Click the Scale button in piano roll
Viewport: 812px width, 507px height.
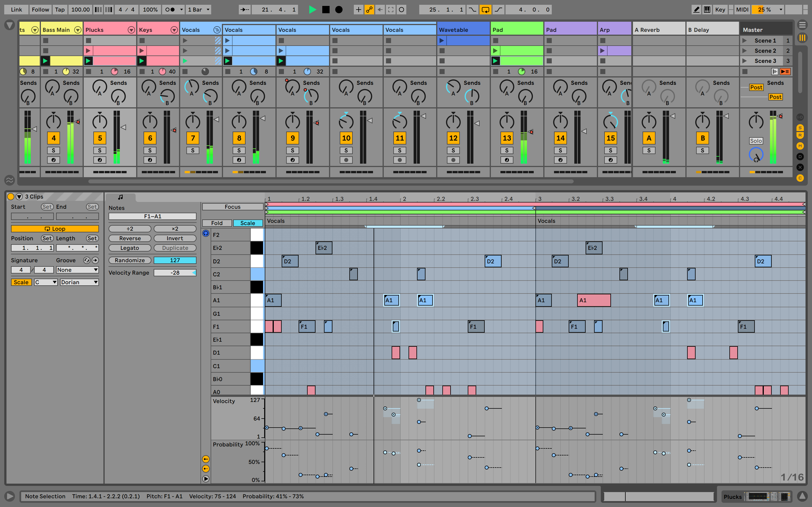pyautogui.click(x=246, y=223)
